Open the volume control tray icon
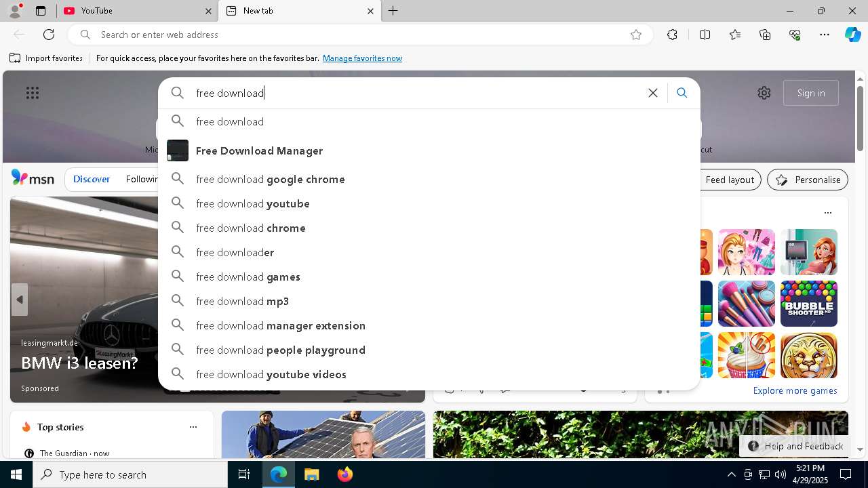This screenshot has width=868, height=488. coord(780,474)
